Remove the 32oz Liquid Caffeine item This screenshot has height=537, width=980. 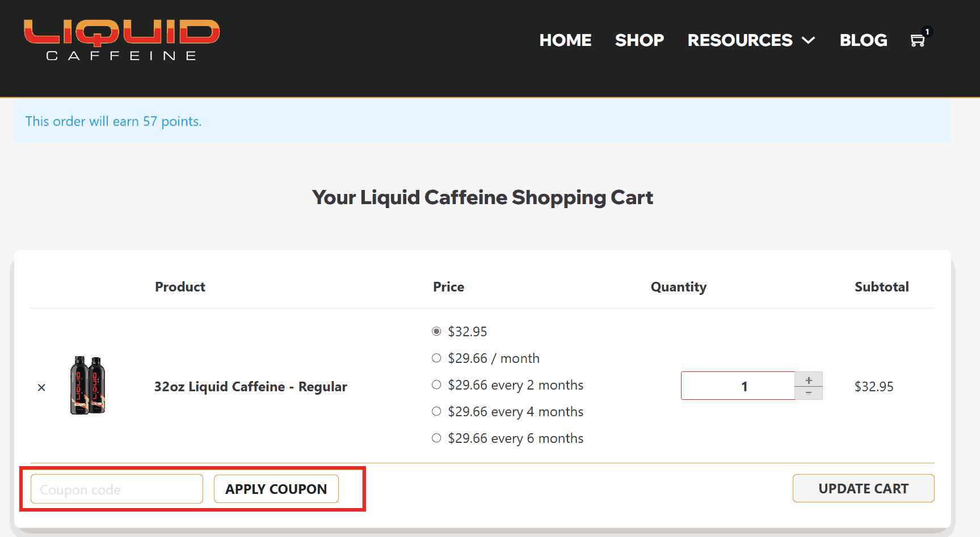(x=41, y=387)
